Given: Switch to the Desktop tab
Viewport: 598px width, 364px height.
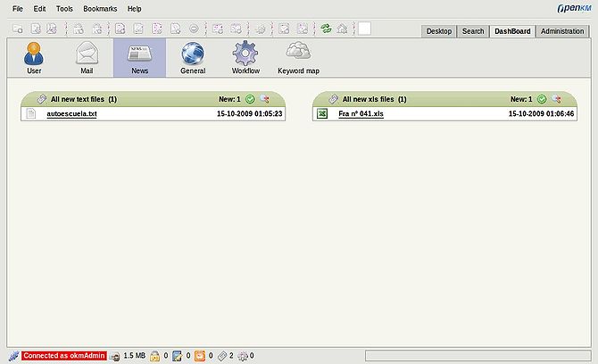Looking at the screenshot, I should 438,31.
